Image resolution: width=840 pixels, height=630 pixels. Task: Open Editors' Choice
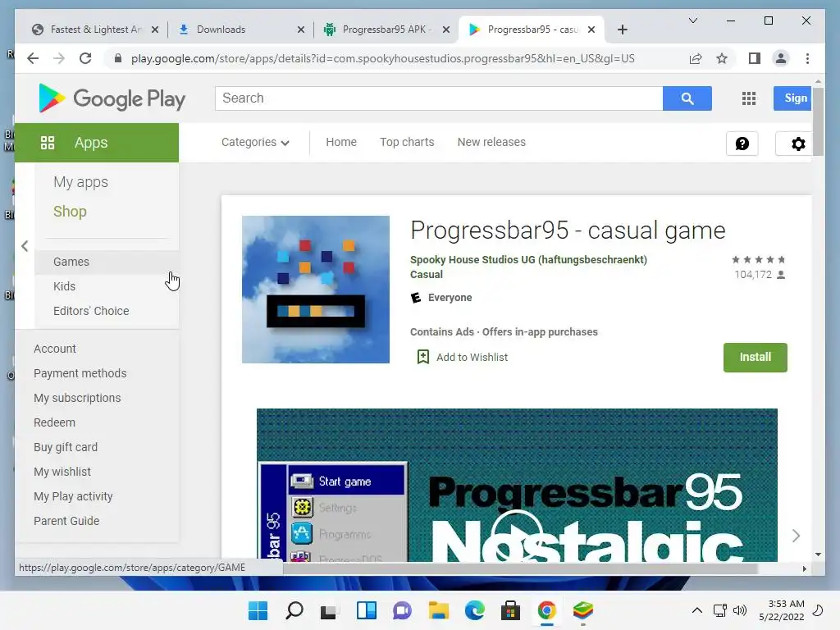click(x=91, y=311)
